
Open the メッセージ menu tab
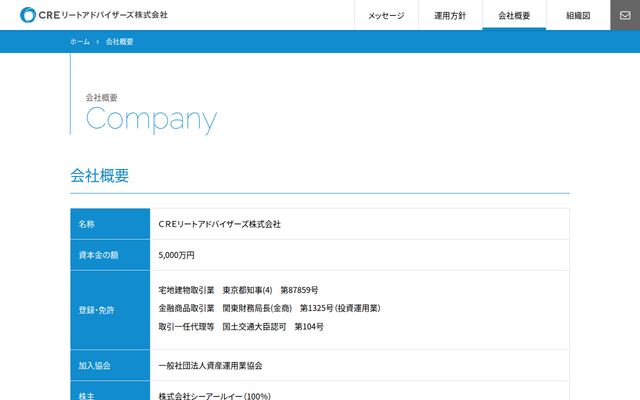point(386,15)
